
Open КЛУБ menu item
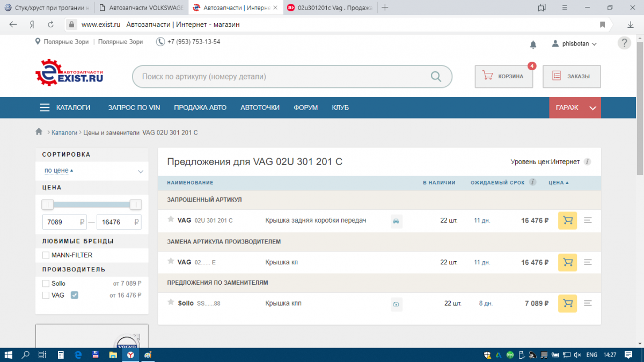pos(340,108)
